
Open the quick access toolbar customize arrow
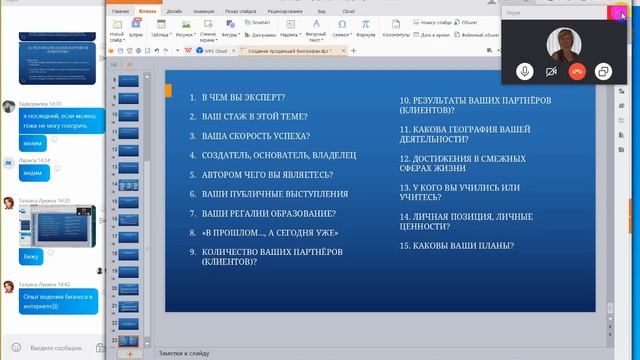tap(178, 51)
